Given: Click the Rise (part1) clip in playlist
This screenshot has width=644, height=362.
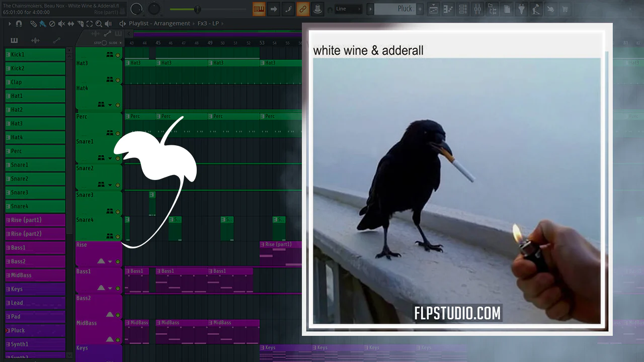Looking at the screenshot, I should tap(280, 244).
